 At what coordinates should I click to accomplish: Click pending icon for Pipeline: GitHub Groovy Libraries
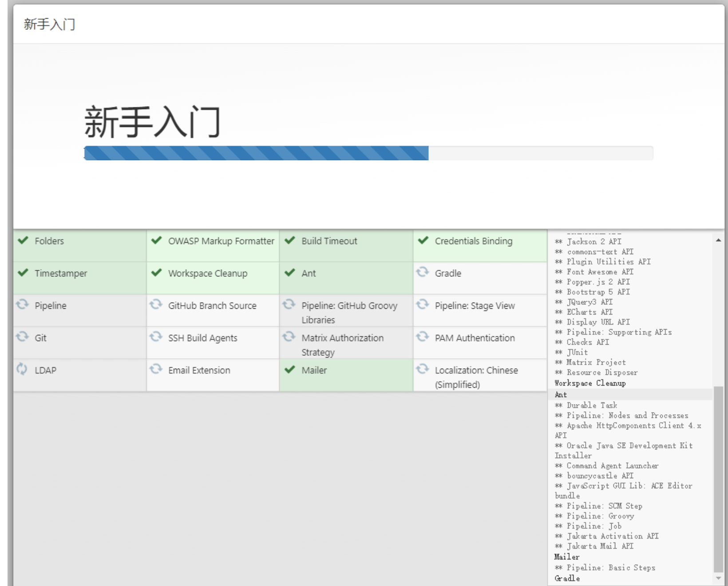289,304
